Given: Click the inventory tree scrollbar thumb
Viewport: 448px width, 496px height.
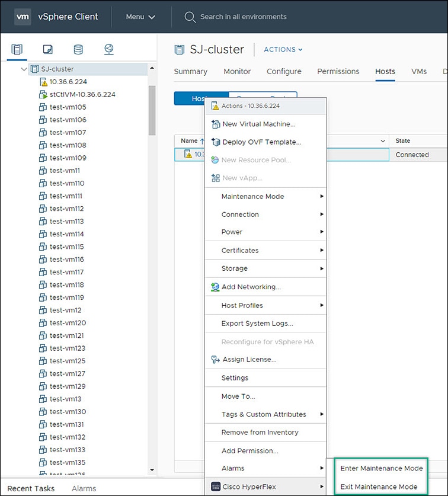Looking at the screenshot, I should point(152,110).
